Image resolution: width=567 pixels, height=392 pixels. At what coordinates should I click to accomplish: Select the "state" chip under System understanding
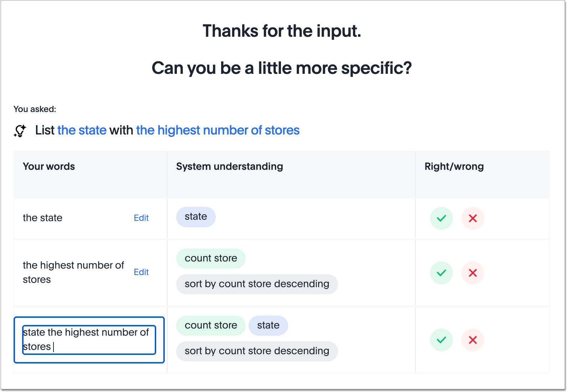point(195,217)
